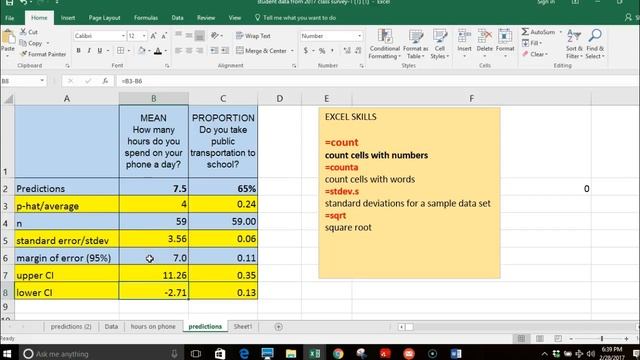
Task: Click Increase Decimal icon
Action: tap(347, 51)
